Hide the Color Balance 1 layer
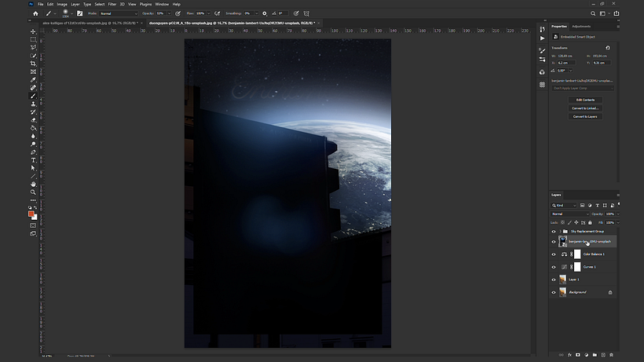The height and width of the screenshot is (362, 644). point(554,254)
